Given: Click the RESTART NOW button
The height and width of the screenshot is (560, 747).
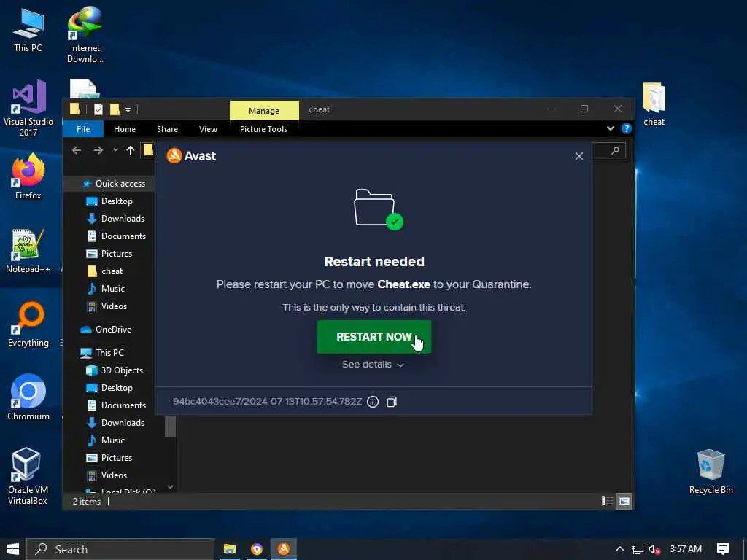Looking at the screenshot, I should tap(374, 337).
